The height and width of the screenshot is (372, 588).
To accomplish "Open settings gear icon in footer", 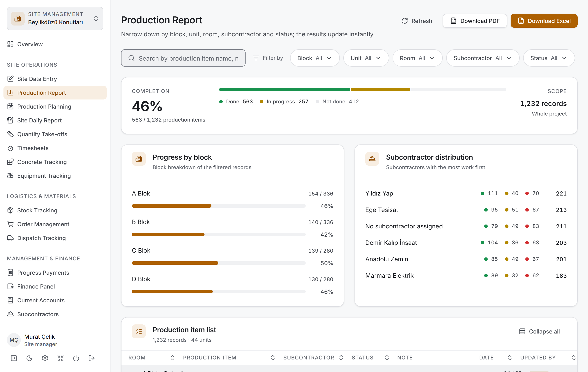I will pos(45,358).
